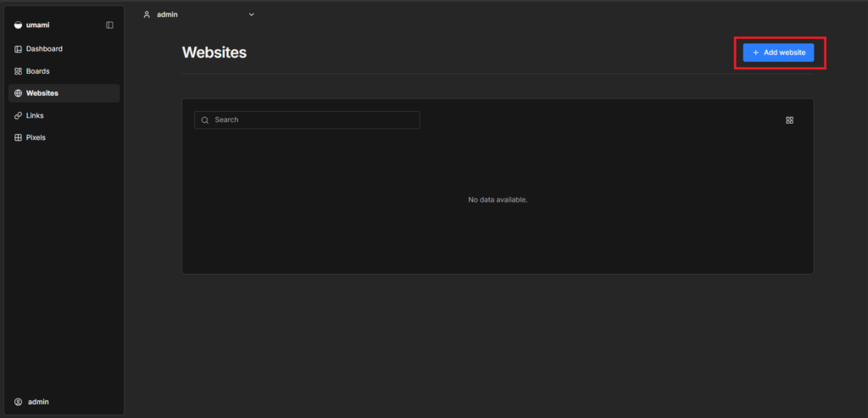Image resolution: width=868 pixels, height=418 pixels.
Task: Click the 'No data available.' message
Action: pos(498,199)
